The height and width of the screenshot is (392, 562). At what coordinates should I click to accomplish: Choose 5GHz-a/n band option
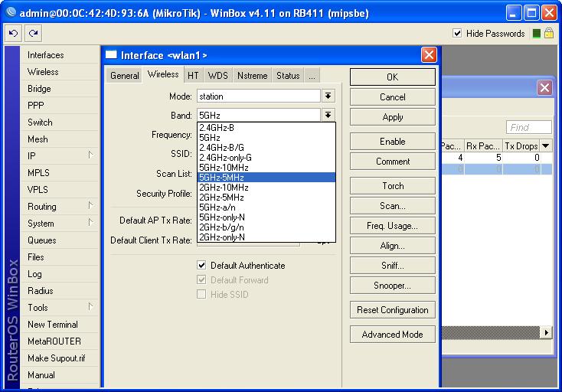point(266,207)
